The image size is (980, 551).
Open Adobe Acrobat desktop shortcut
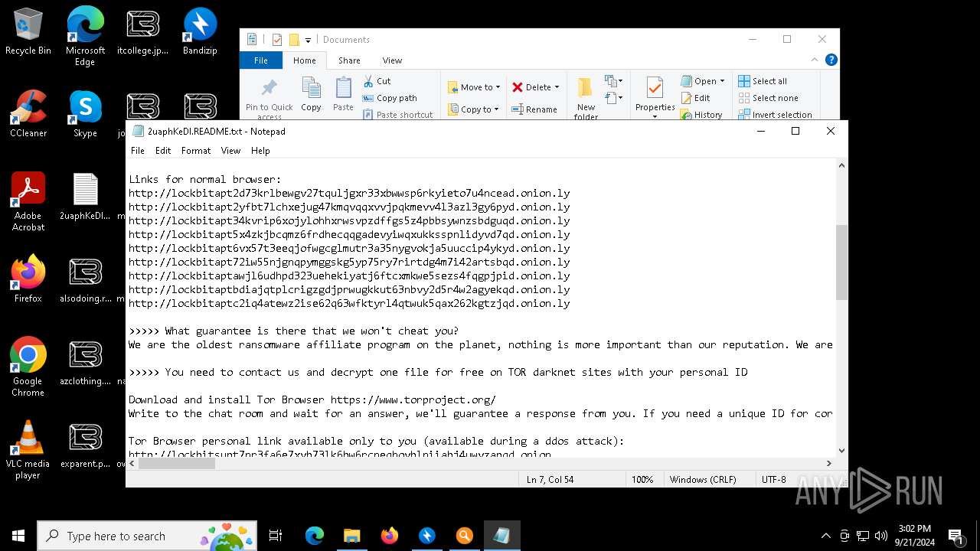[x=28, y=202]
